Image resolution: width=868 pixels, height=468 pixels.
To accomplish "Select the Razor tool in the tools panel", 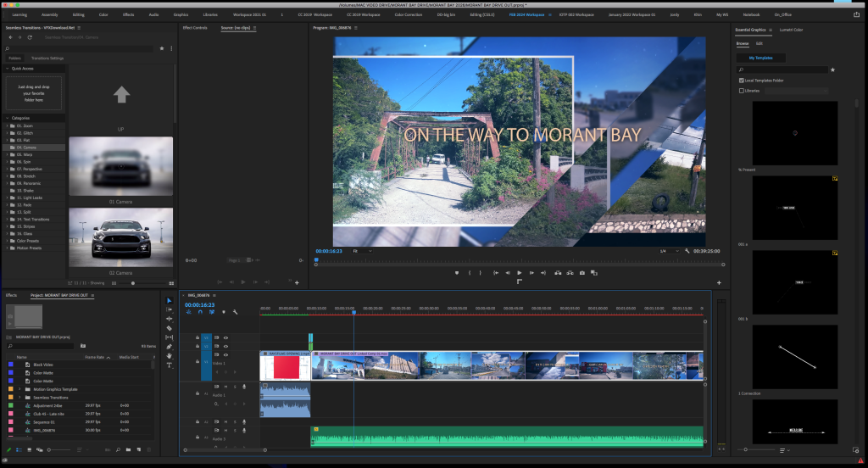I will click(x=170, y=328).
